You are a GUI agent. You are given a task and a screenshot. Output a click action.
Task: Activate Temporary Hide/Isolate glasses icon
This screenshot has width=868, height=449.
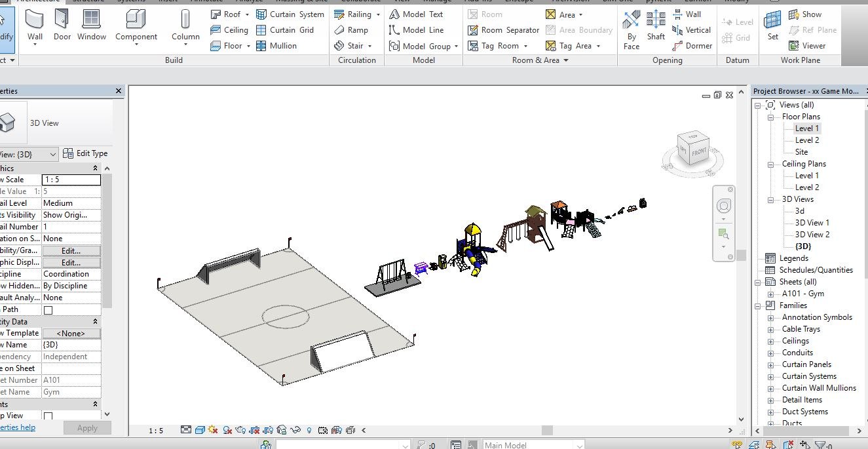295,429
